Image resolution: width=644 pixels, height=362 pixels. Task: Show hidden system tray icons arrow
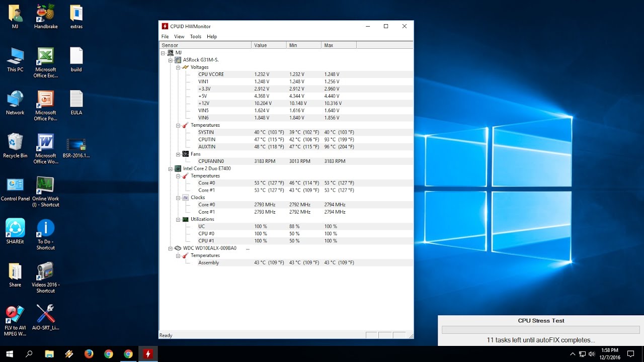pyautogui.click(x=573, y=354)
